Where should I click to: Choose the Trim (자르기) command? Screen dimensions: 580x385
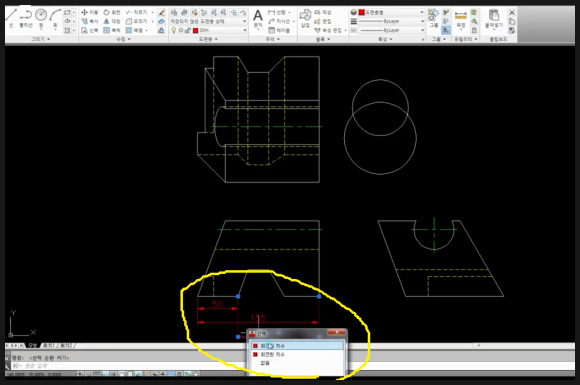point(136,13)
